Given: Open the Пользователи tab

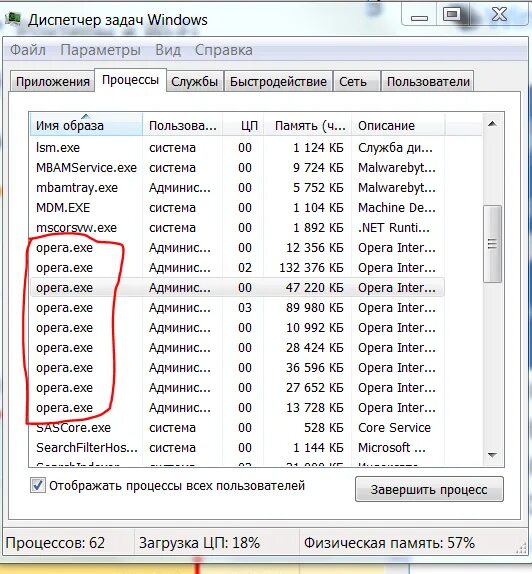Looking at the screenshot, I should coord(428,81).
